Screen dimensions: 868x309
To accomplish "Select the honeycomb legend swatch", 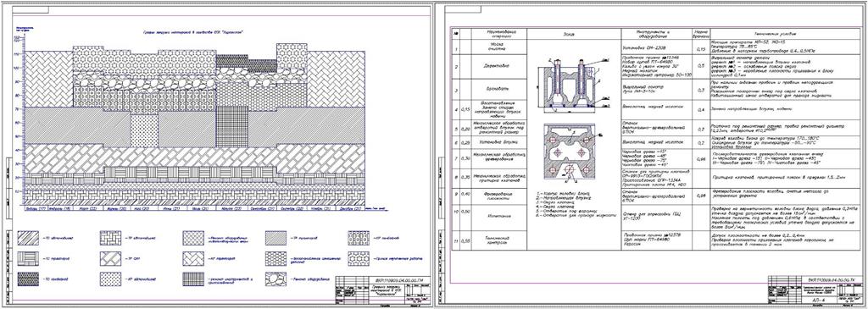I will click(x=276, y=259).
